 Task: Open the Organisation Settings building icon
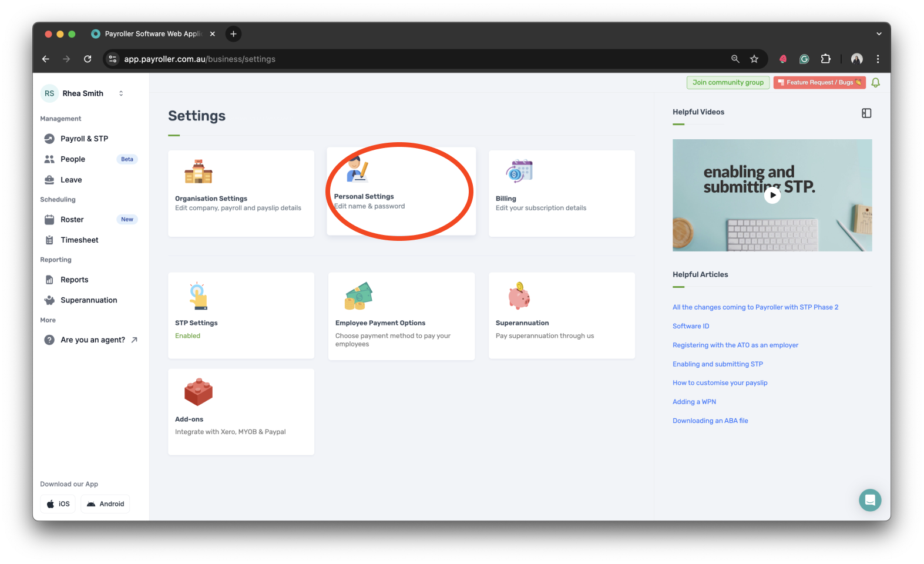(199, 172)
